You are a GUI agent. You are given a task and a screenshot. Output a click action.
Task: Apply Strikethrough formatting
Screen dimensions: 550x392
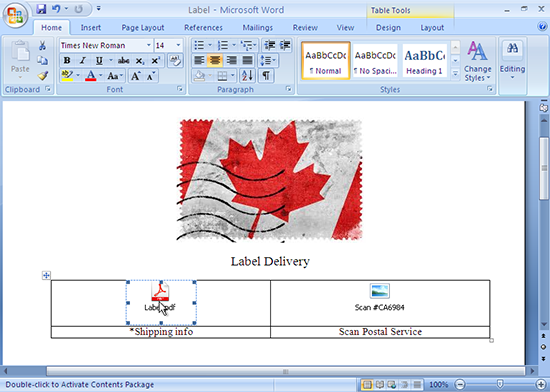pos(123,61)
